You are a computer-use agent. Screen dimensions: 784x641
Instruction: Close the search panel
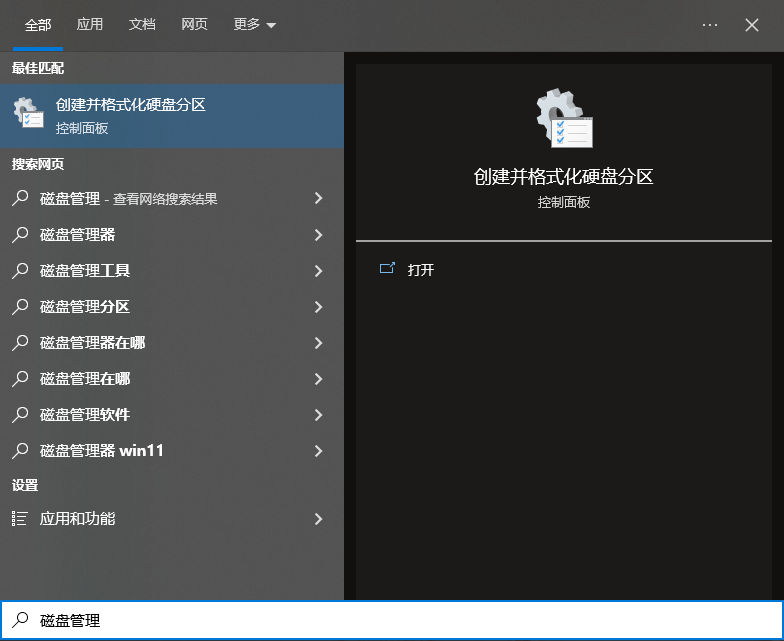point(752,24)
